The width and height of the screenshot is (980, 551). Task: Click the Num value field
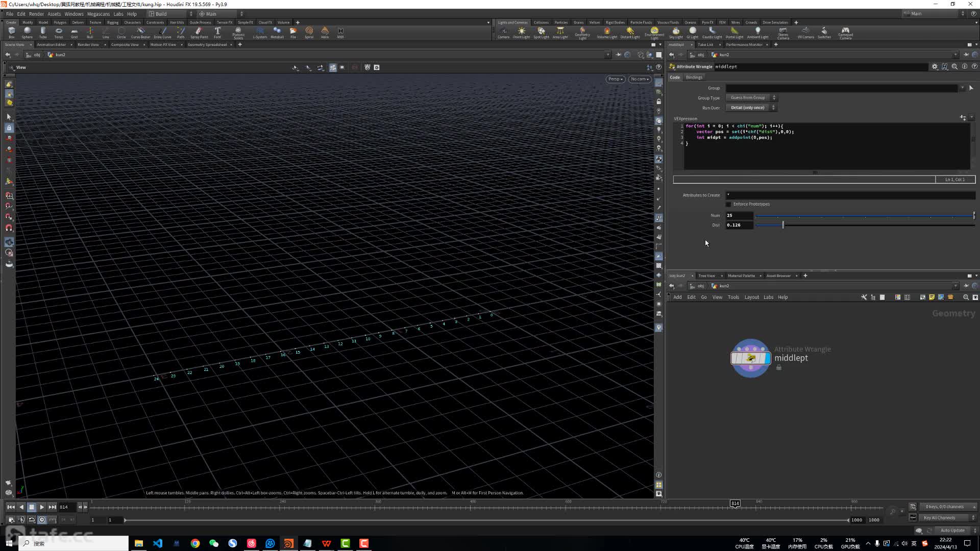click(739, 215)
